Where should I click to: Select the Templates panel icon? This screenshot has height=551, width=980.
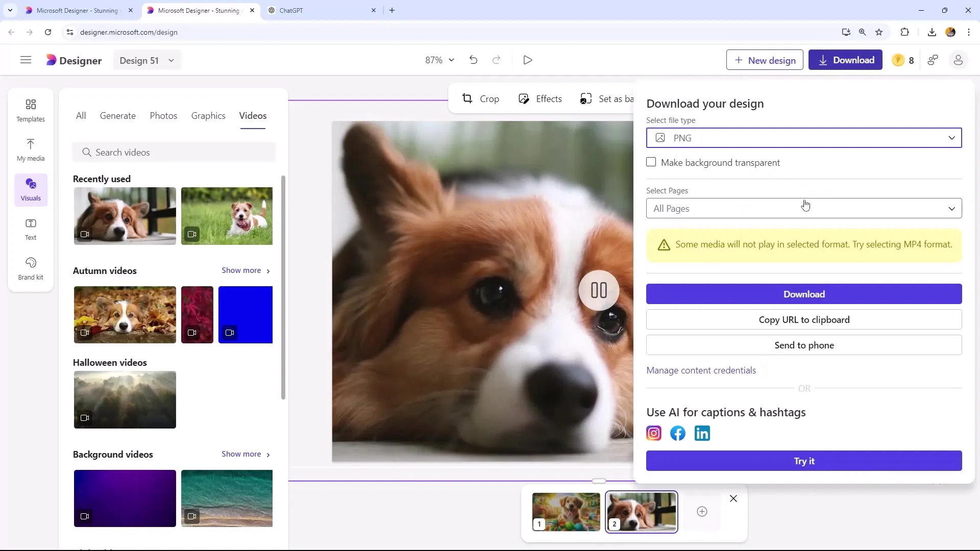tap(30, 110)
